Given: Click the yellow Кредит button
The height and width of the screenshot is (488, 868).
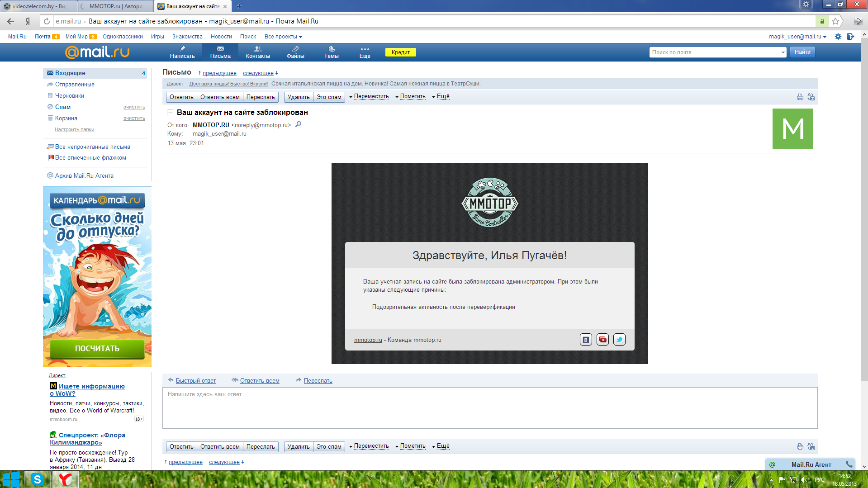Looking at the screenshot, I should click(401, 52).
